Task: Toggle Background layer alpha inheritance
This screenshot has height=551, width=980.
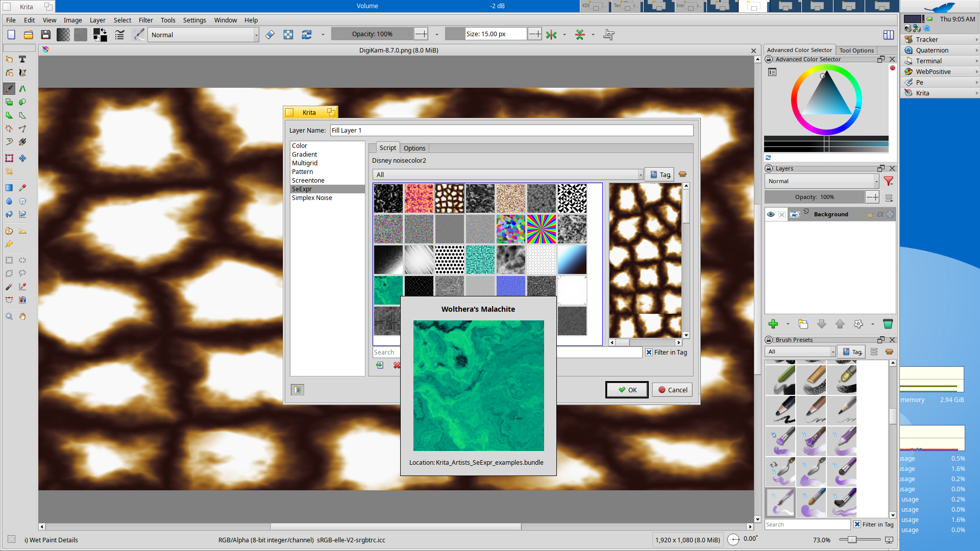Action: [880, 215]
